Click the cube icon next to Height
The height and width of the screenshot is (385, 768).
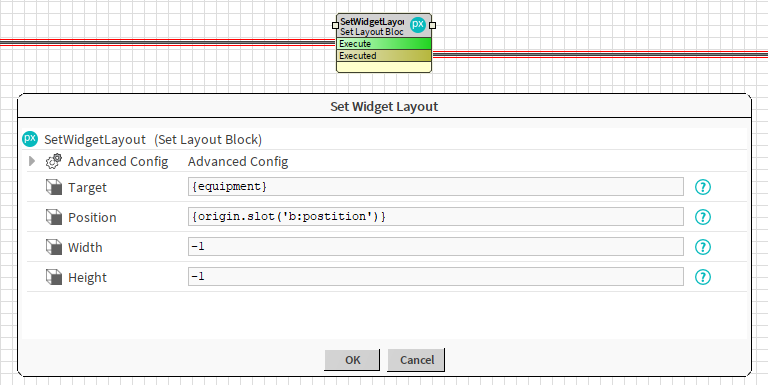[x=54, y=277]
